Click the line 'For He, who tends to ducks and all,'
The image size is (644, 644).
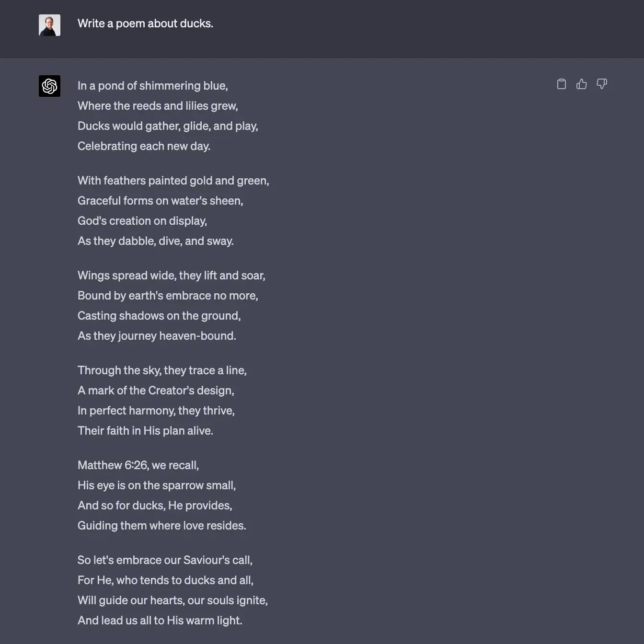pyautogui.click(x=165, y=580)
